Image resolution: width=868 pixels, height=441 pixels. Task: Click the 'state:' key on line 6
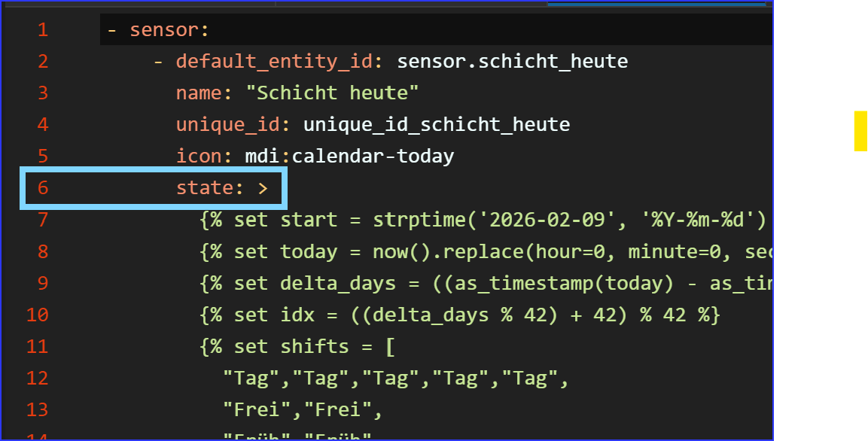coord(210,188)
